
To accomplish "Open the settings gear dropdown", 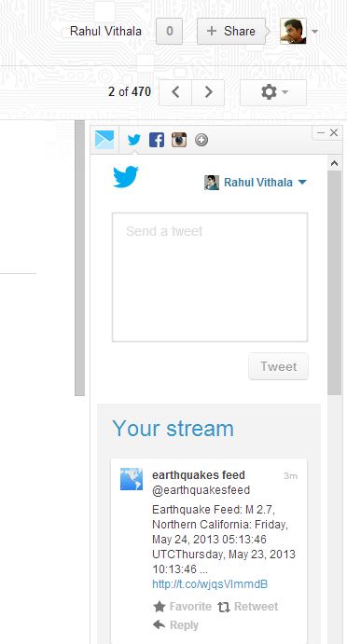I will point(273,92).
